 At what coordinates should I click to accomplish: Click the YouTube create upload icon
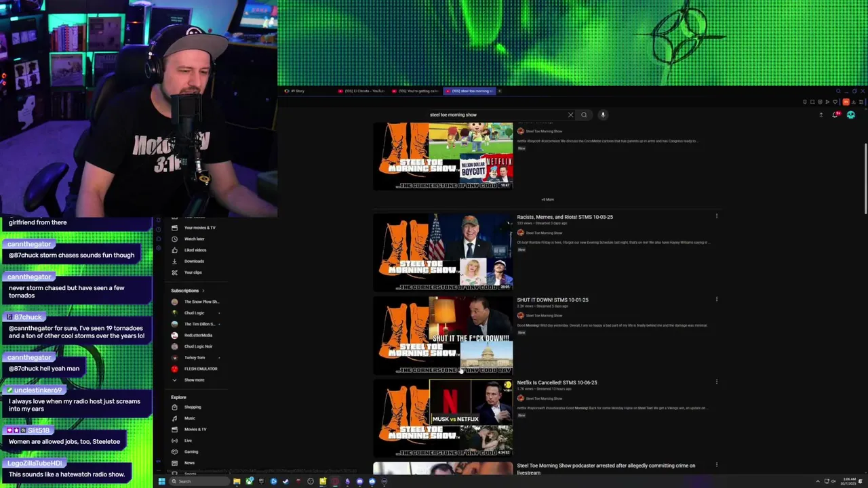click(x=821, y=115)
